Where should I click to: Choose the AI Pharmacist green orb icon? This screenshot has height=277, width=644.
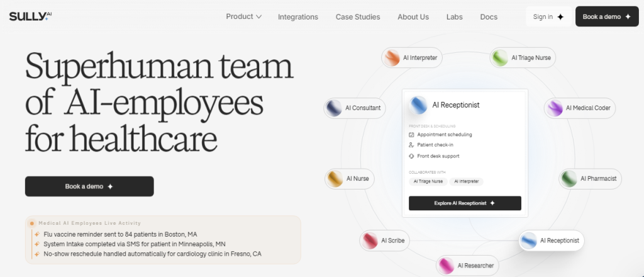[569, 179]
